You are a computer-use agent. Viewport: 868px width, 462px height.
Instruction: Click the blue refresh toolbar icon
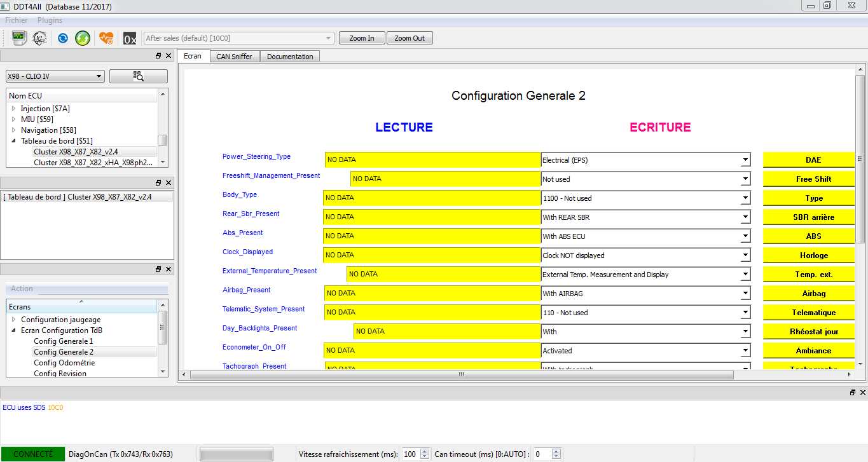click(63, 38)
